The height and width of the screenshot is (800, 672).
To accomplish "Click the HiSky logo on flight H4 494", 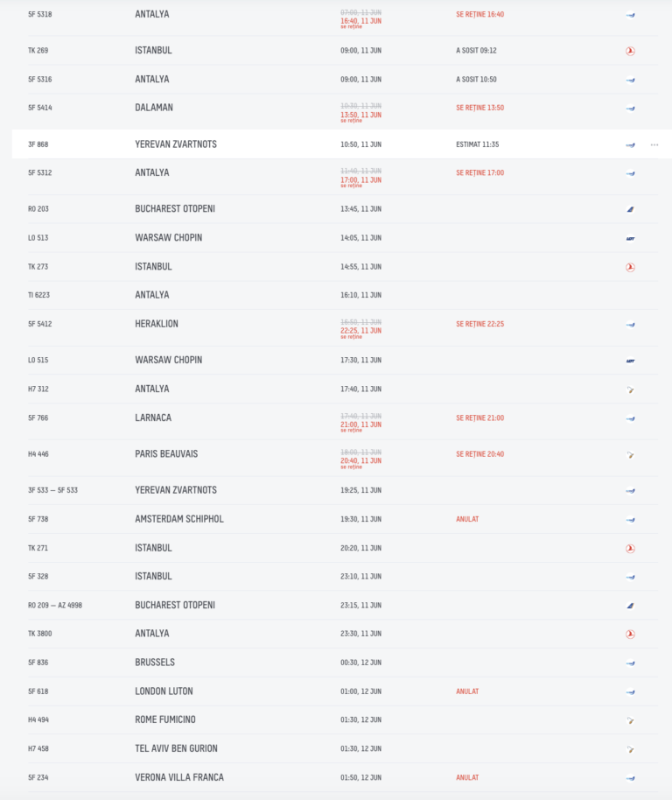I will 630,720.
